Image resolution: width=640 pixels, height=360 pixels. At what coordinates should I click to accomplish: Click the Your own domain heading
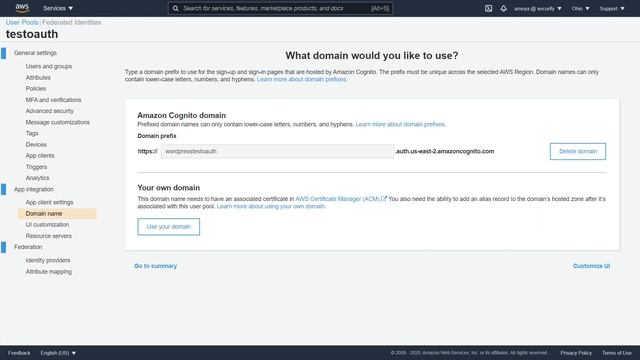pyautogui.click(x=169, y=188)
